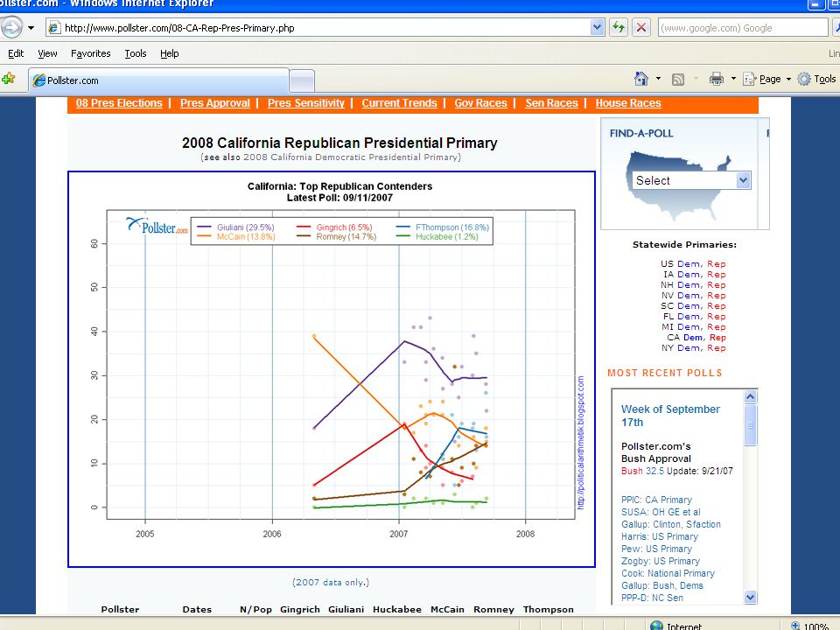Open the back/forward history dropdown arrow
Screen dimensions: 840x630
31,28
